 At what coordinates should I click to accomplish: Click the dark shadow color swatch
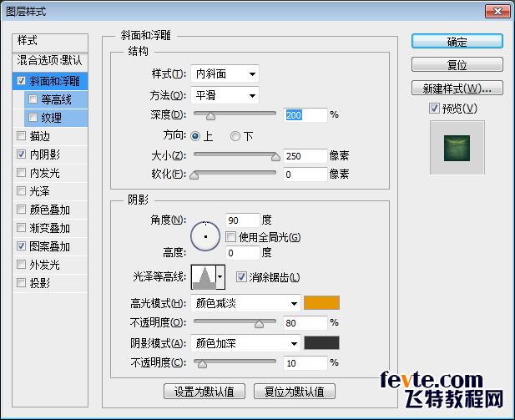(x=321, y=343)
